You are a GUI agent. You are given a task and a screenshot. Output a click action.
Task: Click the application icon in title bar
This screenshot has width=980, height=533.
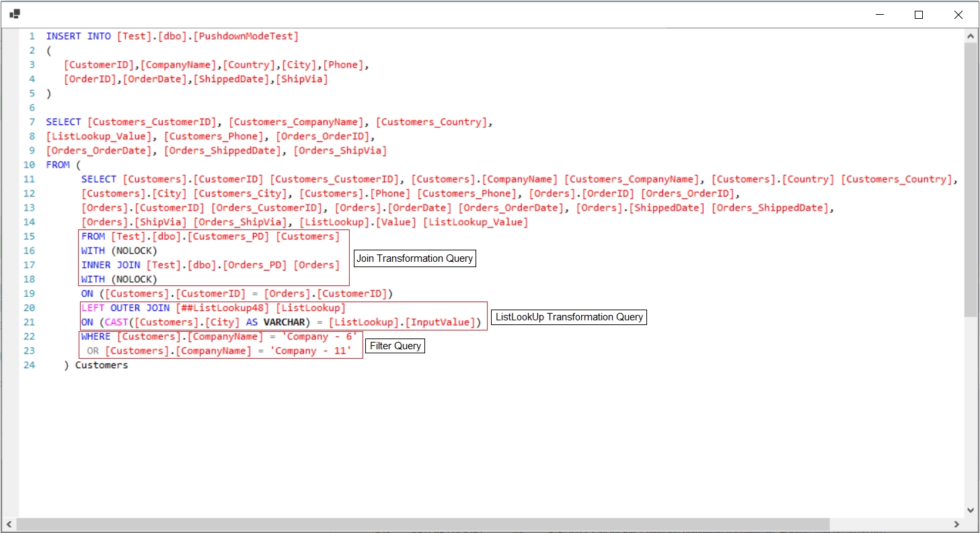[x=15, y=14]
